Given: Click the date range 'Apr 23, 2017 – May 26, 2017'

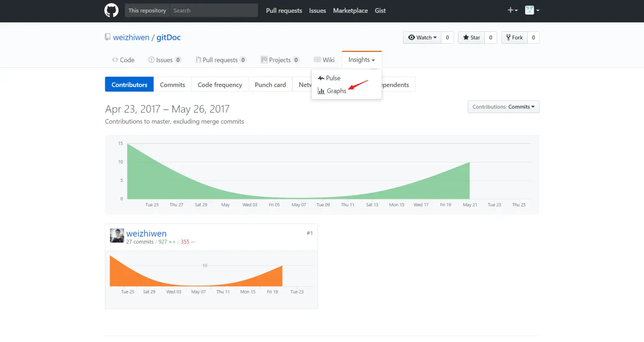Looking at the screenshot, I should pyautogui.click(x=167, y=109).
